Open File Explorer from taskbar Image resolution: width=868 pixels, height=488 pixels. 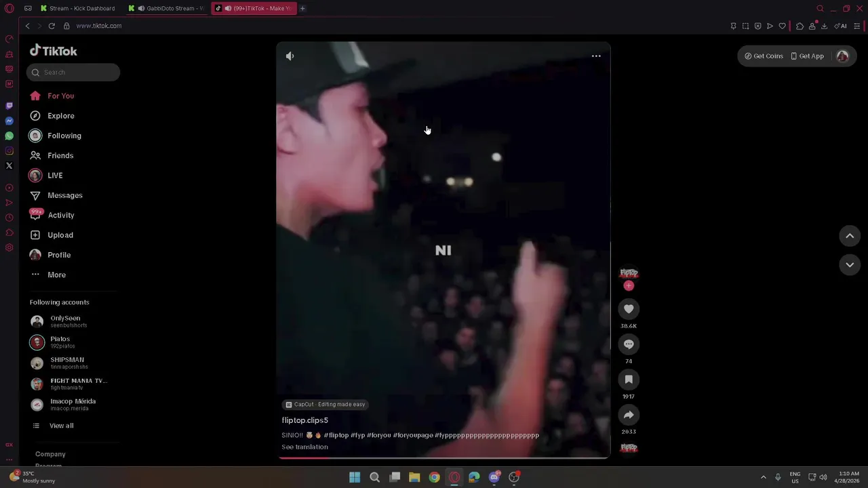coord(414,477)
